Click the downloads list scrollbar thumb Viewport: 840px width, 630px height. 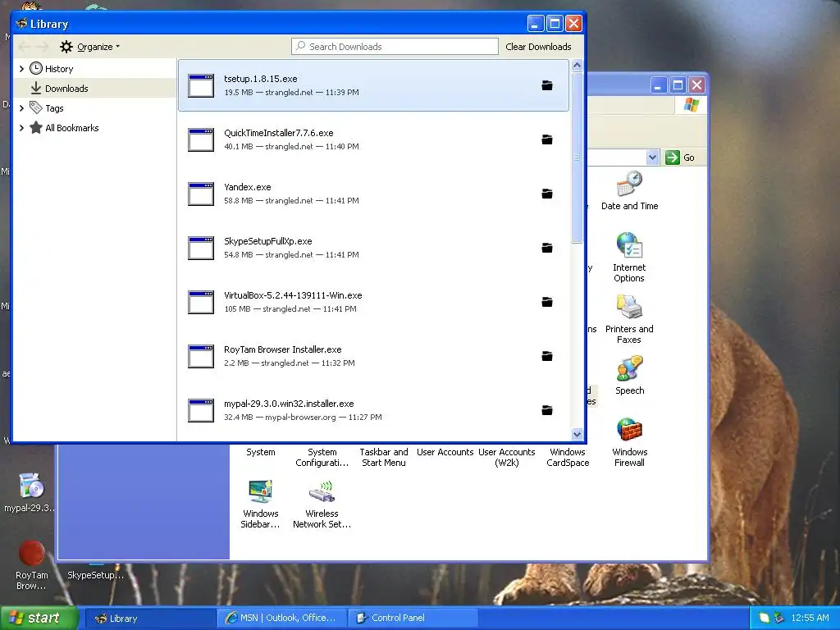[x=577, y=157]
